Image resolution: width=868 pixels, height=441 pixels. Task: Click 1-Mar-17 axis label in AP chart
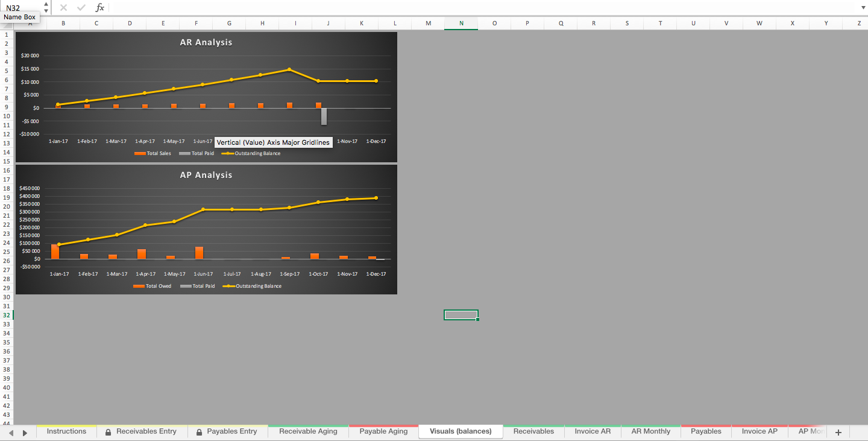pos(117,274)
